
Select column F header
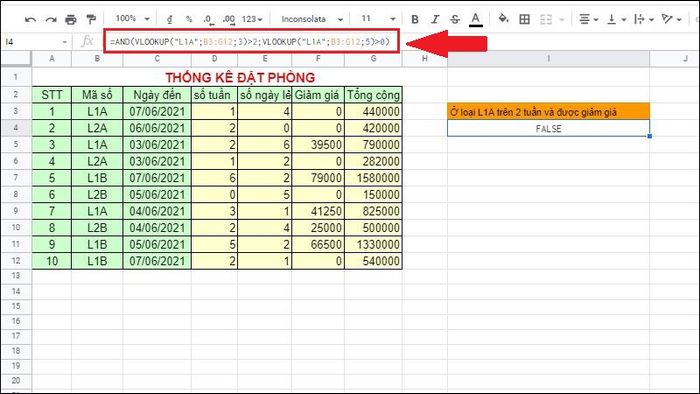coord(318,58)
